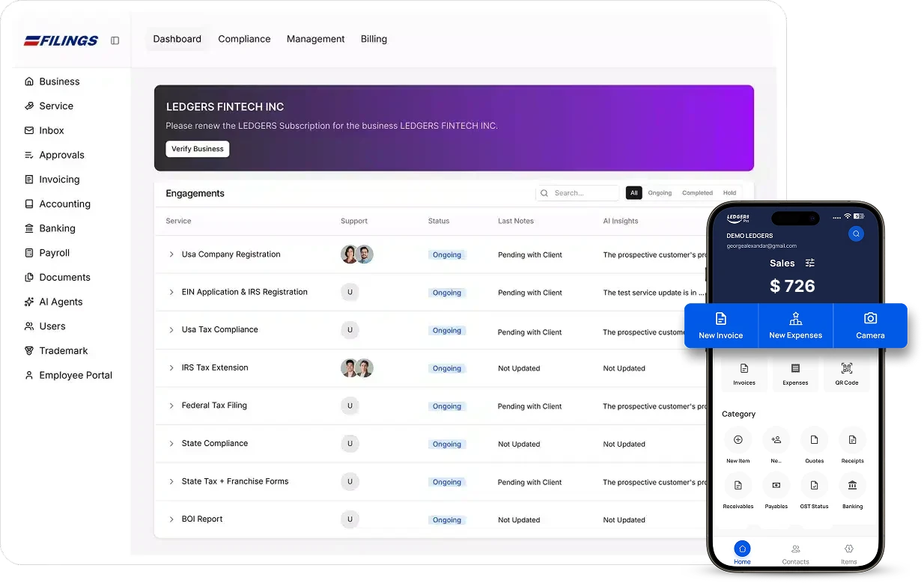Go to Inbox in sidebar
The height and width of the screenshot is (586, 924).
(44, 130)
